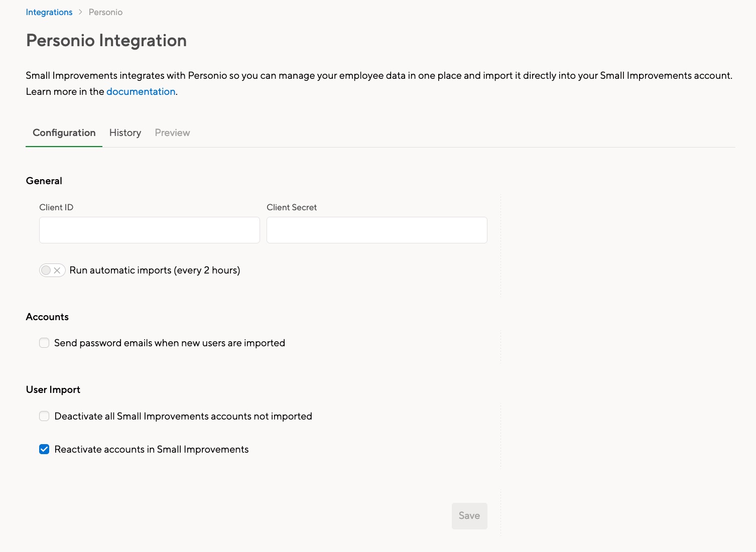
Task: Uncheck 'Reactivate accounts in Small Improvements'
Action: pos(44,449)
